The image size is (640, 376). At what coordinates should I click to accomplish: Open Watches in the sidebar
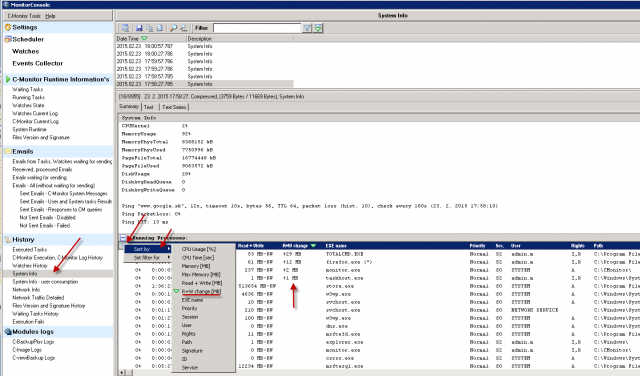26,51
